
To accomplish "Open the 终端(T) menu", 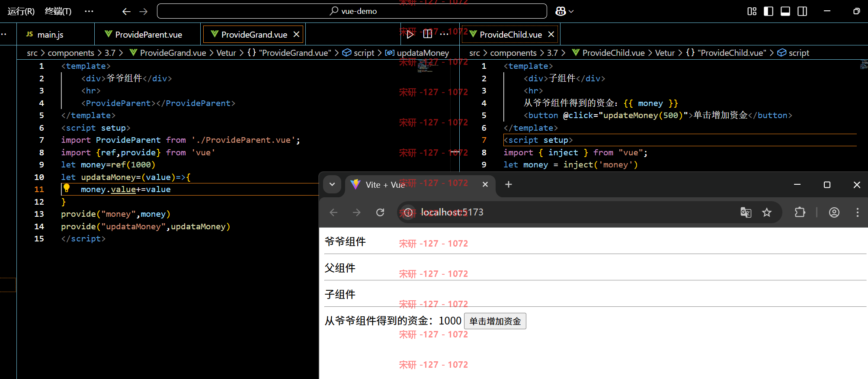I will (58, 11).
